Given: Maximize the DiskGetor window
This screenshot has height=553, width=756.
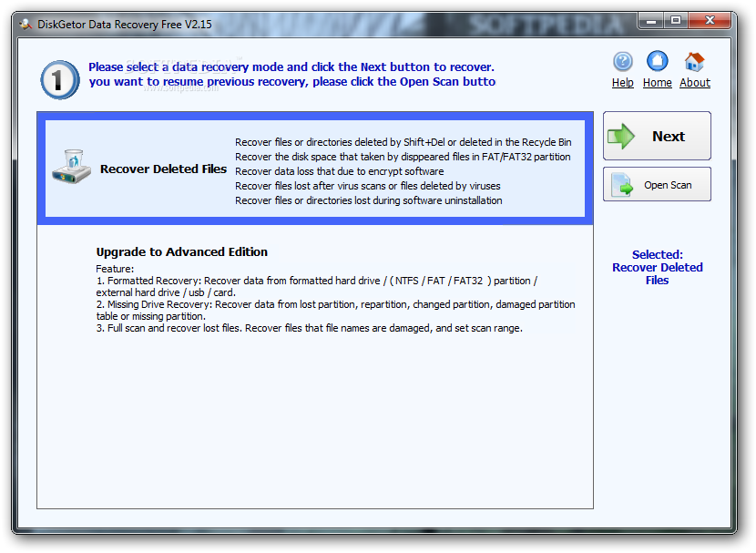Looking at the screenshot, I should tap(676, 20).
